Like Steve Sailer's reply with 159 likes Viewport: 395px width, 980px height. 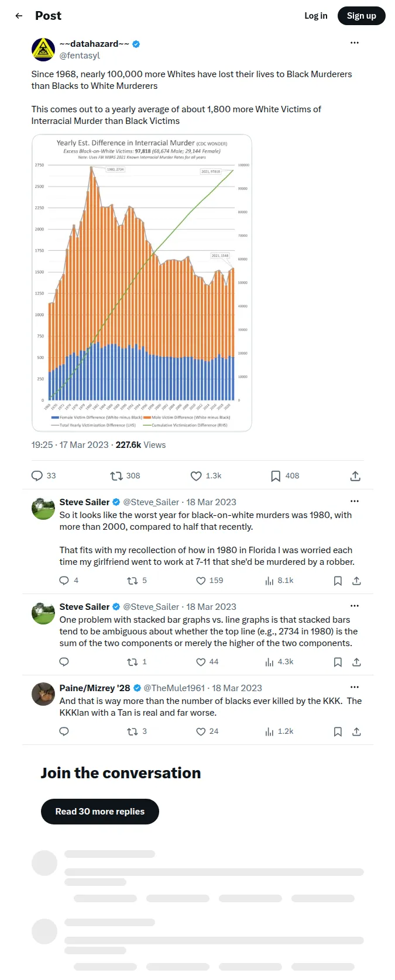(201, 581)
